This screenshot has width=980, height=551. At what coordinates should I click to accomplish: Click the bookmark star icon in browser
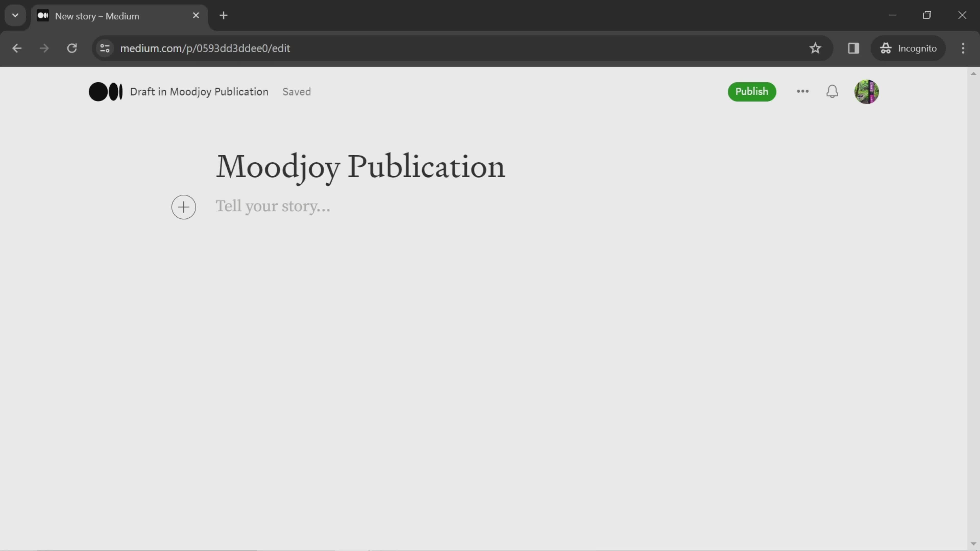tap(815, 48)
